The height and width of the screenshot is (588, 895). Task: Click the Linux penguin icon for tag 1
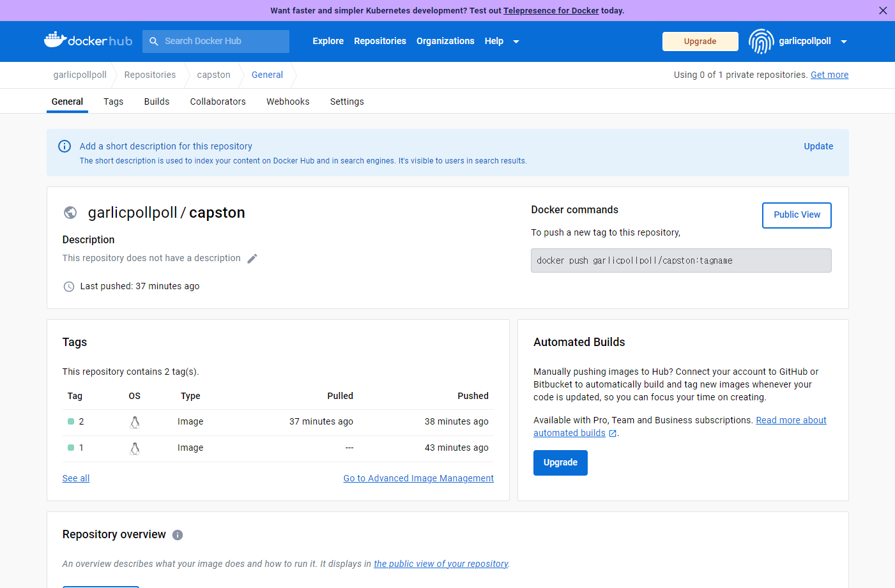[x=135, y=448]
